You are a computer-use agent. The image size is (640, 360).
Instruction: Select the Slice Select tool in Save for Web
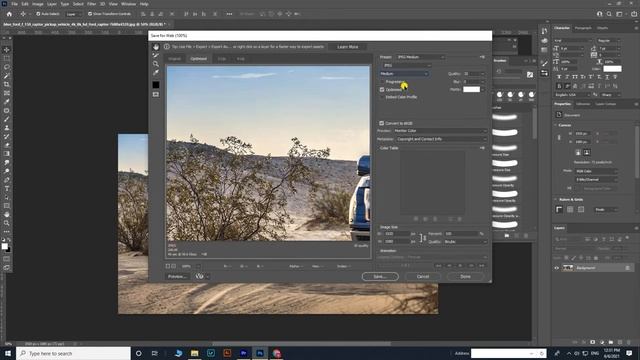tap(156, 55)
